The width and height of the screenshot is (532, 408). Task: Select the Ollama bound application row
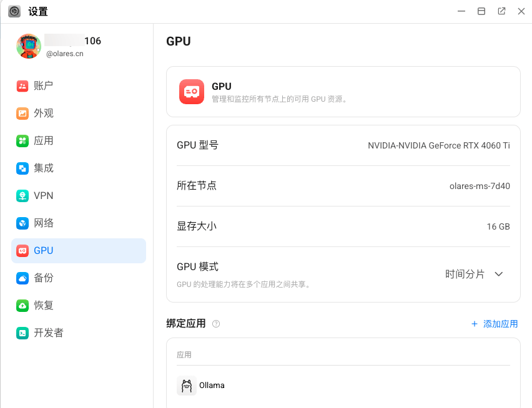pos(212,386)
